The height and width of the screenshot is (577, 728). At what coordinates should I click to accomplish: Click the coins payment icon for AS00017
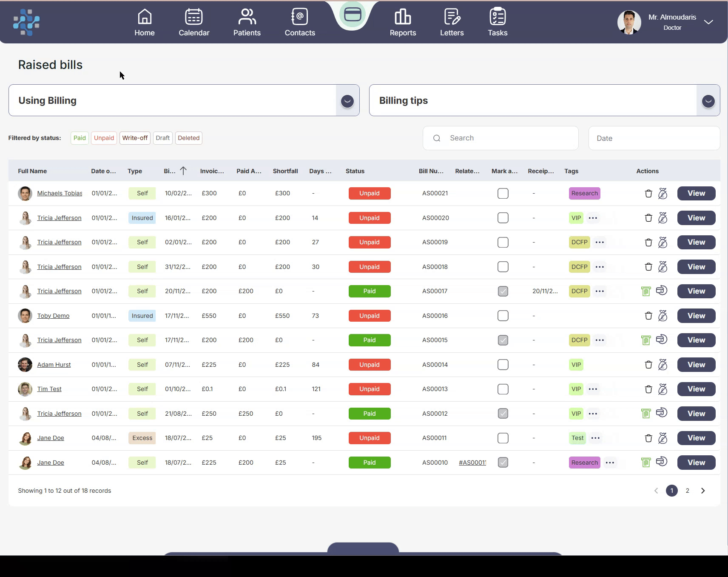click(x=662, y=291)
